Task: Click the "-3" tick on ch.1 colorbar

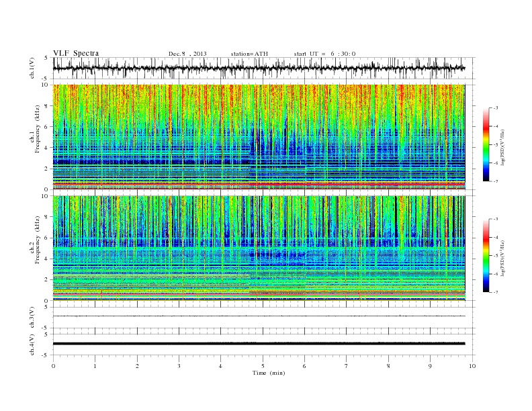Action: coord(495,108)
